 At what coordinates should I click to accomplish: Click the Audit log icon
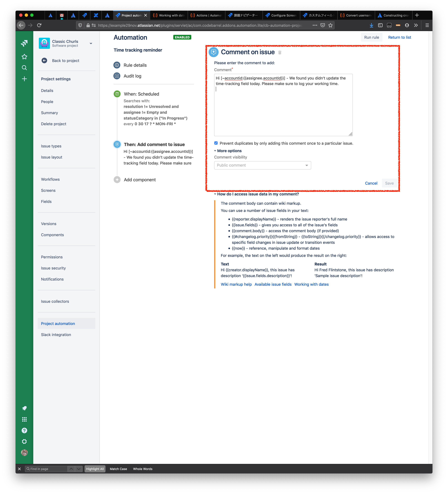[x=117, y=76]
